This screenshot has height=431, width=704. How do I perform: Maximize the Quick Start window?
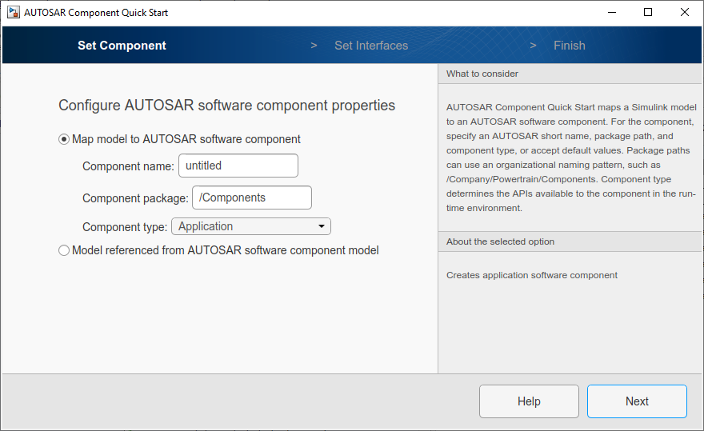[647, 12]
